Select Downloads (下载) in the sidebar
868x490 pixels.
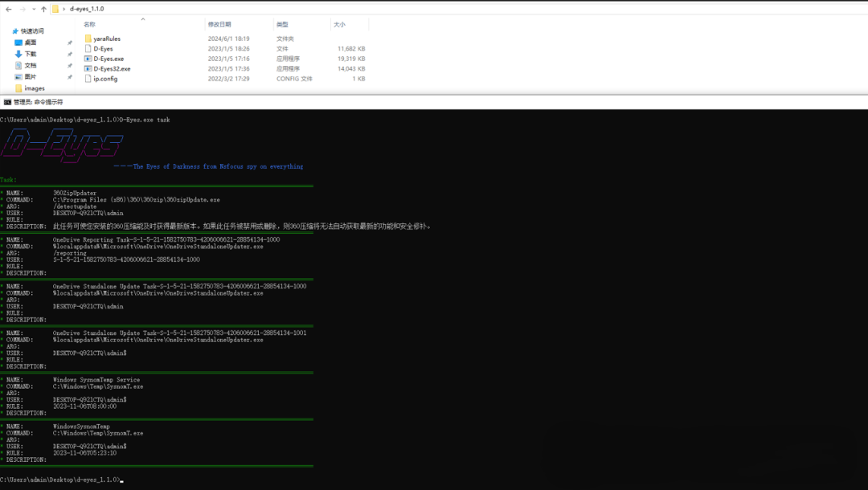[31, 54]
